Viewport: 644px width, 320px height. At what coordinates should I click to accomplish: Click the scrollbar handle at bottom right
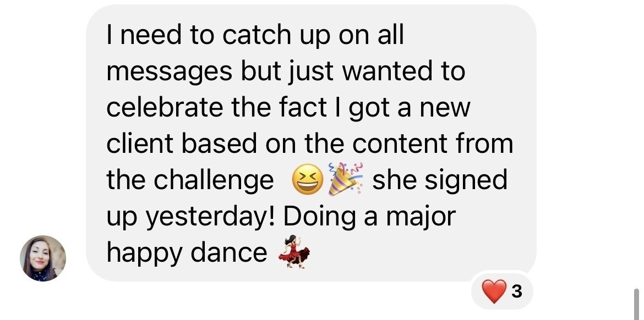tap(636, 304)
